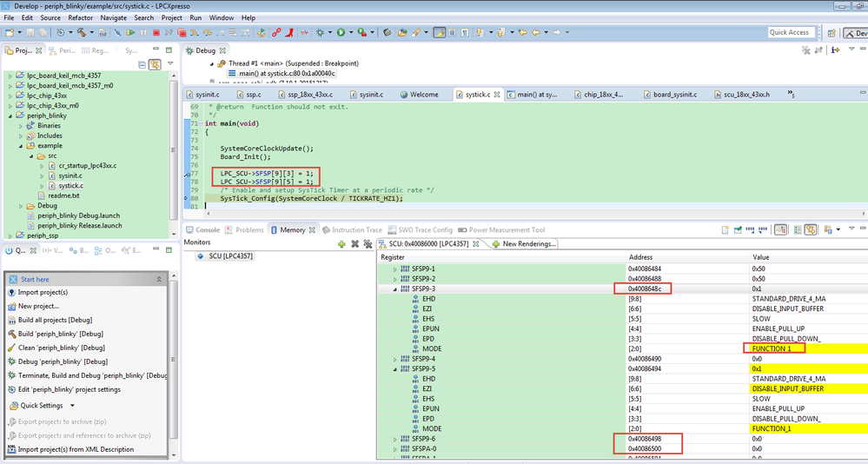Expand the Debug folder in project tree

coord(21,206)
